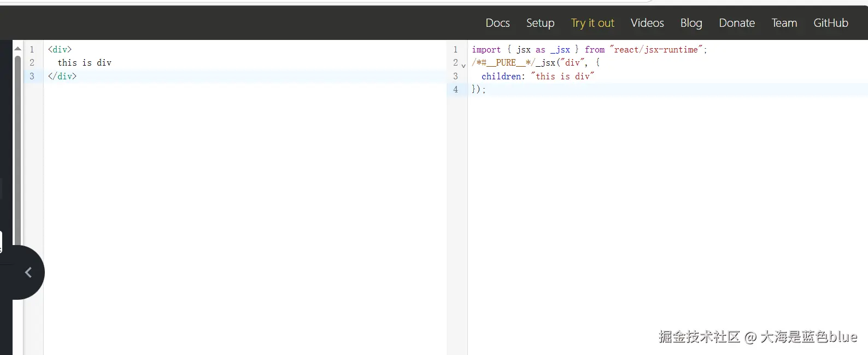Image resolution: width=868 pixels, height=355 pixels.
Task: Collapse sidebar with left chevron button
Action: (x=28, y=272)
